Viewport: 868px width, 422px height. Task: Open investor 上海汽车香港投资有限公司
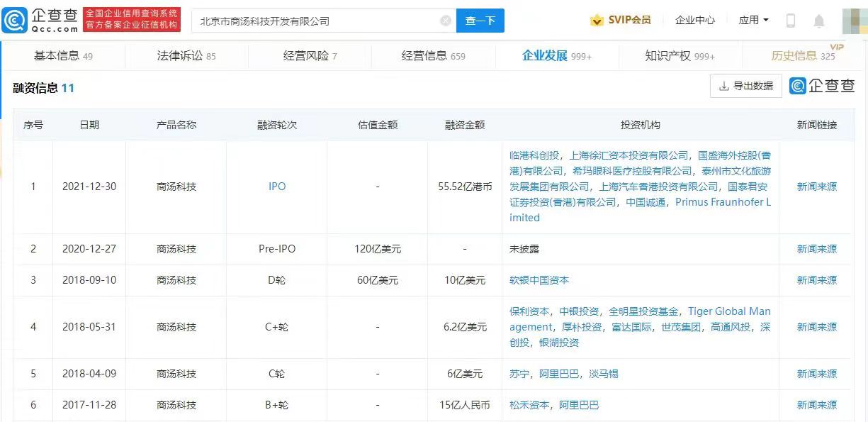point(658,187)
